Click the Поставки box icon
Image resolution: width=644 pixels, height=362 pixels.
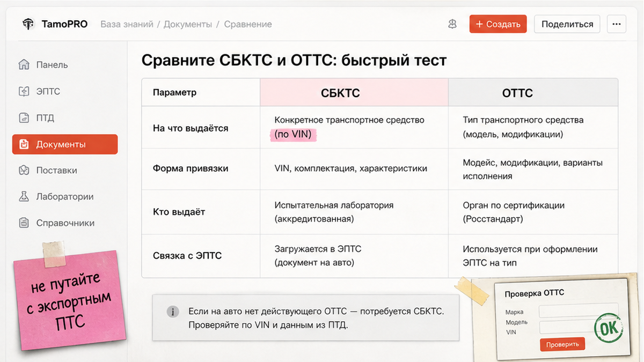pos(24,171)
